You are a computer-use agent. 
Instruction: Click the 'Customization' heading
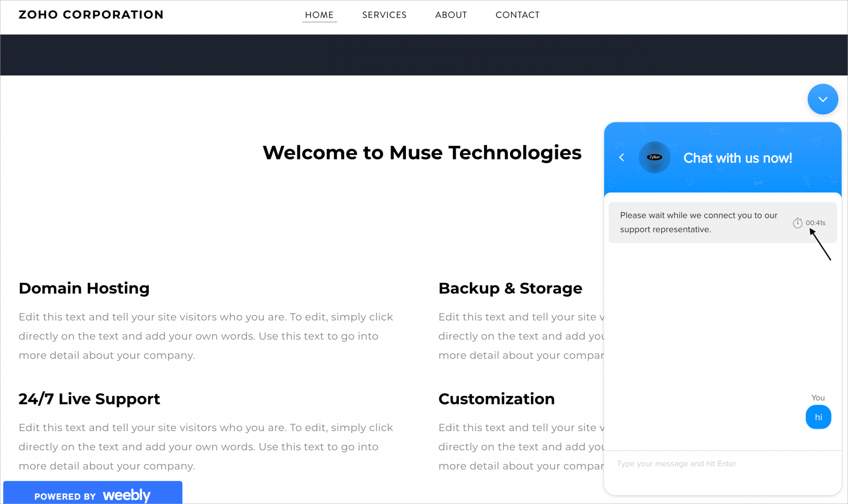(497, 399)
